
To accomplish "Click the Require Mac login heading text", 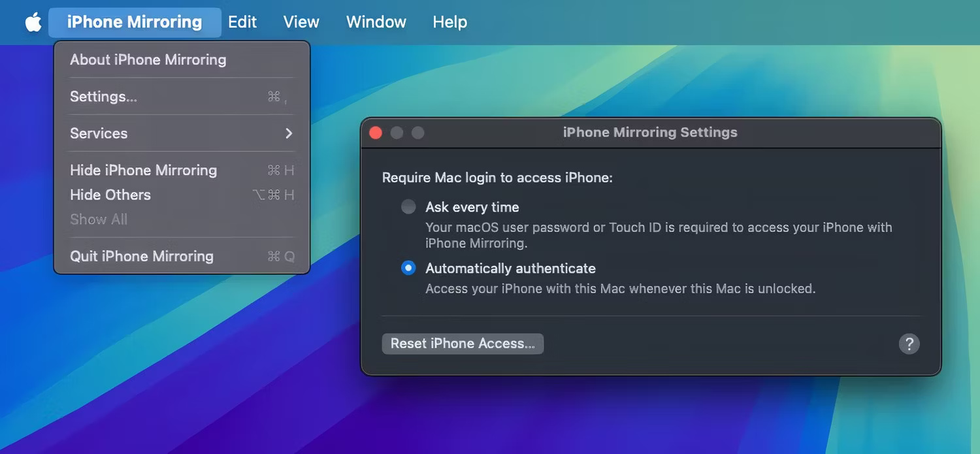I will pos(497,177).
